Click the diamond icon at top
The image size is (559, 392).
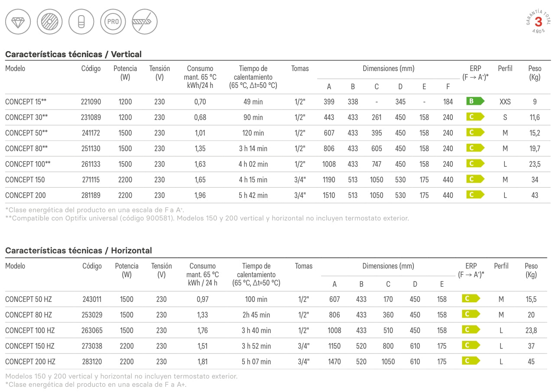coord(18,22)
